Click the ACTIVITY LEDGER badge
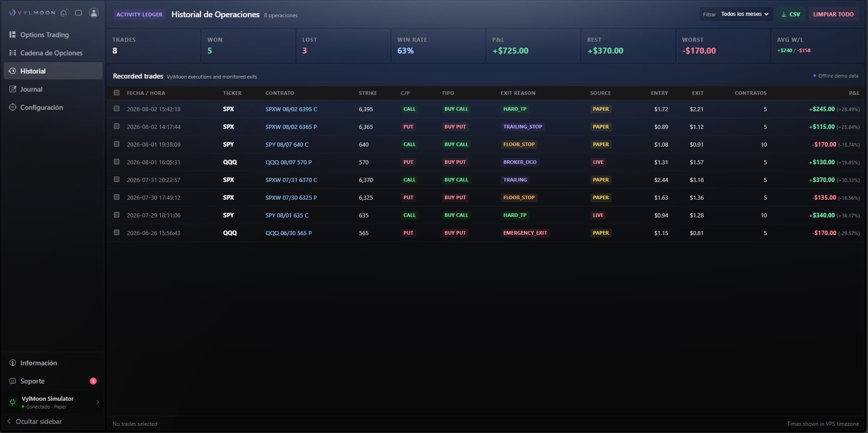 pyautogui.click(x=139, y=15)
